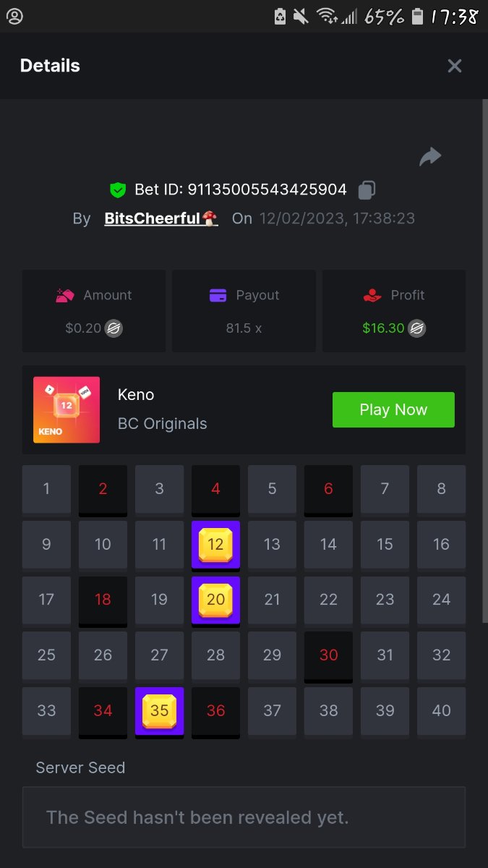The height and width of the screenshot is (868, 488).
Task: Select gem tile number 20
Action: point(215,601)
